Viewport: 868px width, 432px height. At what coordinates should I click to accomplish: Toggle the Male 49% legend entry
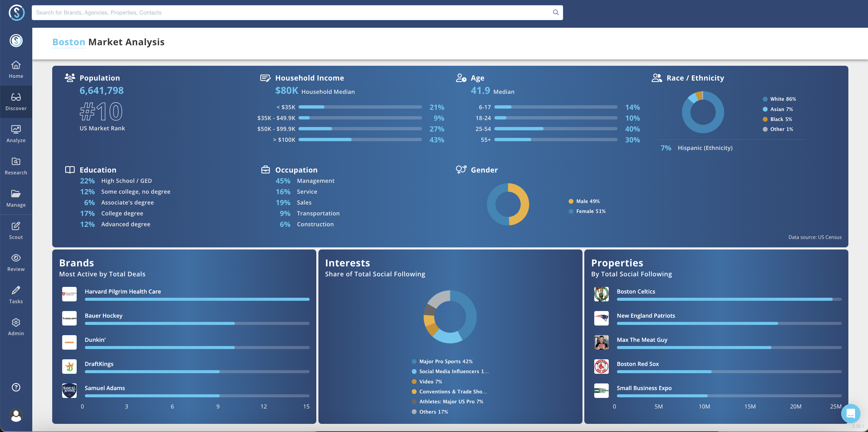coord(584,201)
